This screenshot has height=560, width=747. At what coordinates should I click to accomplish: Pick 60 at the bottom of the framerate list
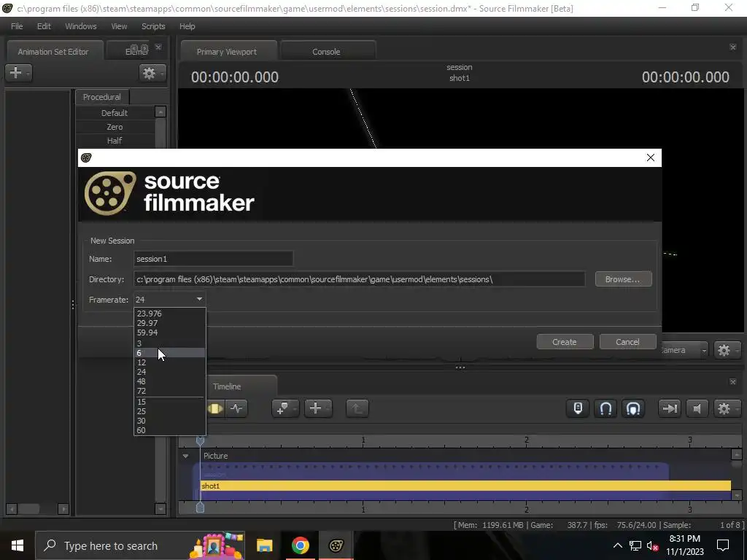(x=169, y=430)
